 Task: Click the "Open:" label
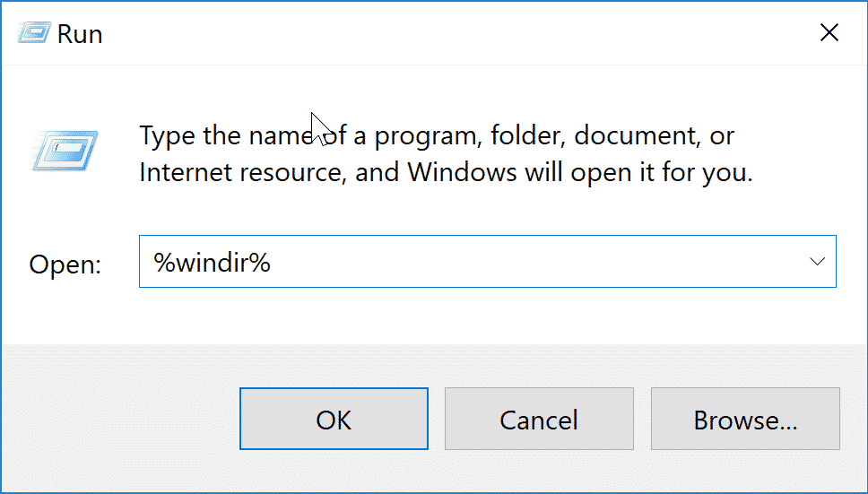65,264
